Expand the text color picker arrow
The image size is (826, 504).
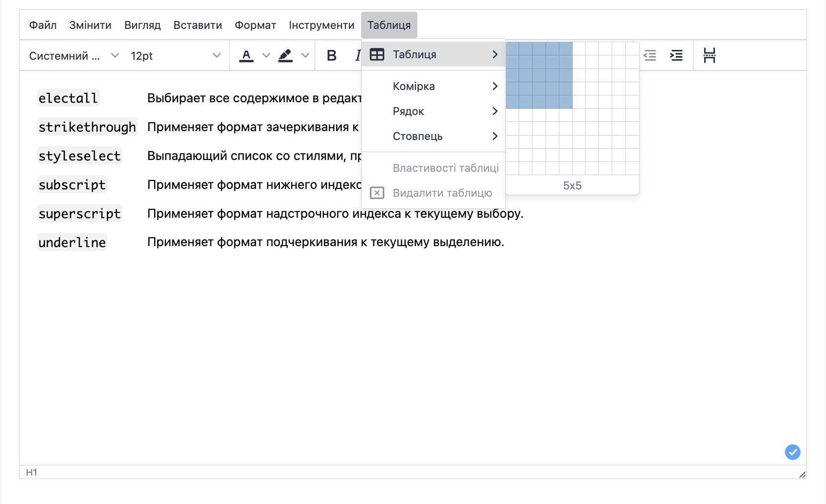click(x=266, y=56)
